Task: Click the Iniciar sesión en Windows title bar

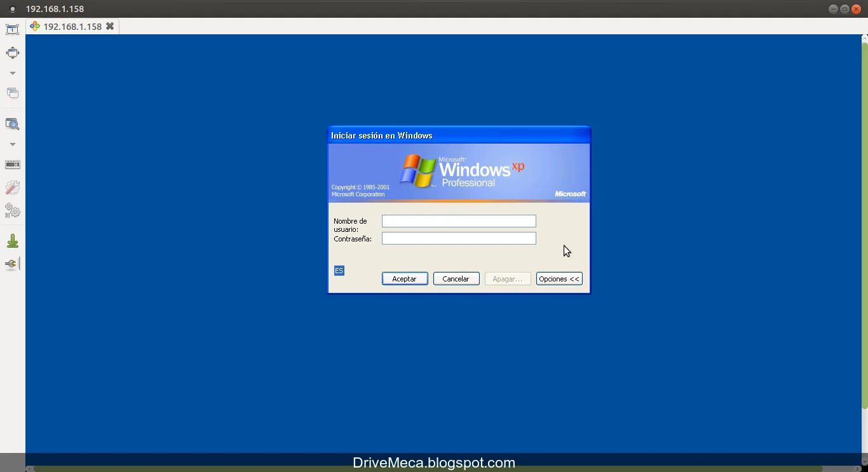Action: 459,135
